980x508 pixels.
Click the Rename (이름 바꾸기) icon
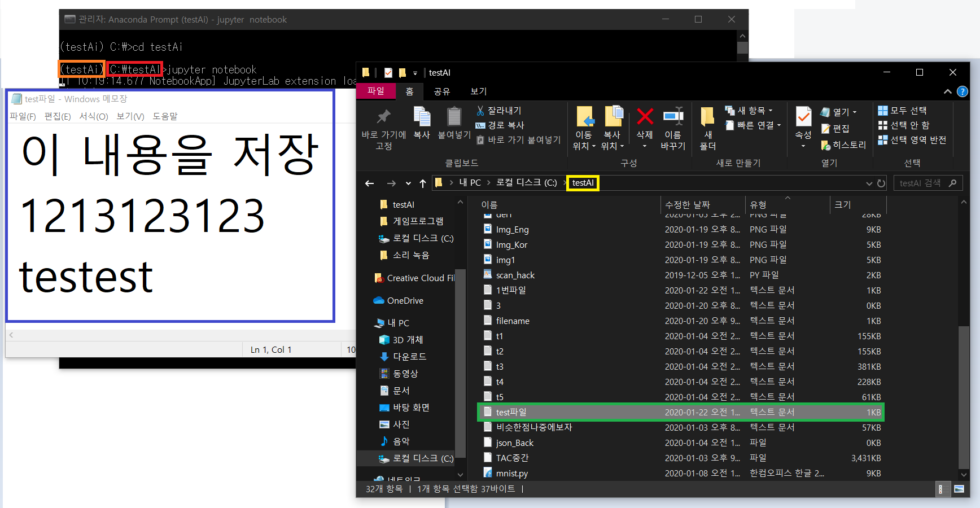pos(673,116)
